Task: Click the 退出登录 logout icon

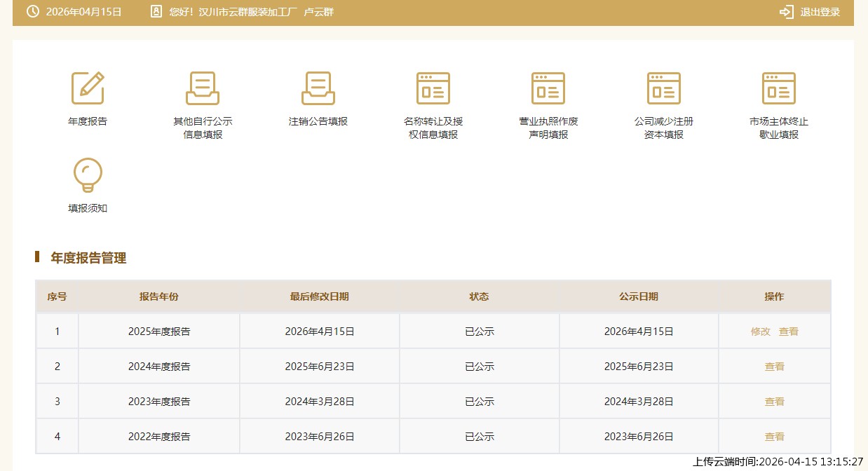Action: click(786, 12)
